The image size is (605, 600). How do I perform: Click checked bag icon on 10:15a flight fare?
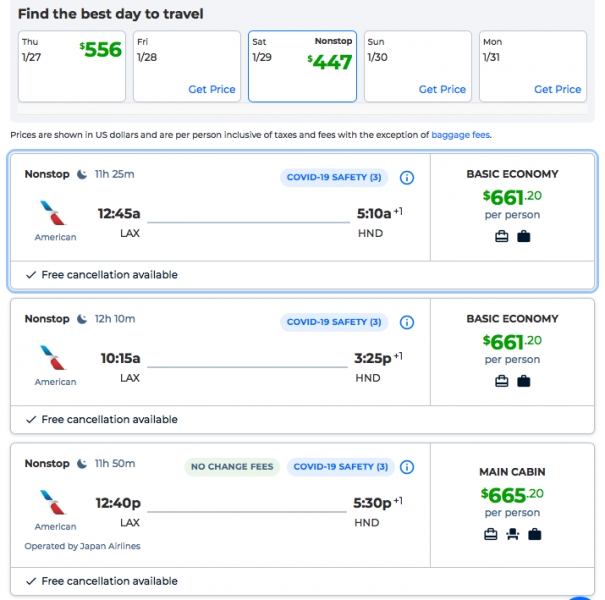(x=524, y=381)
